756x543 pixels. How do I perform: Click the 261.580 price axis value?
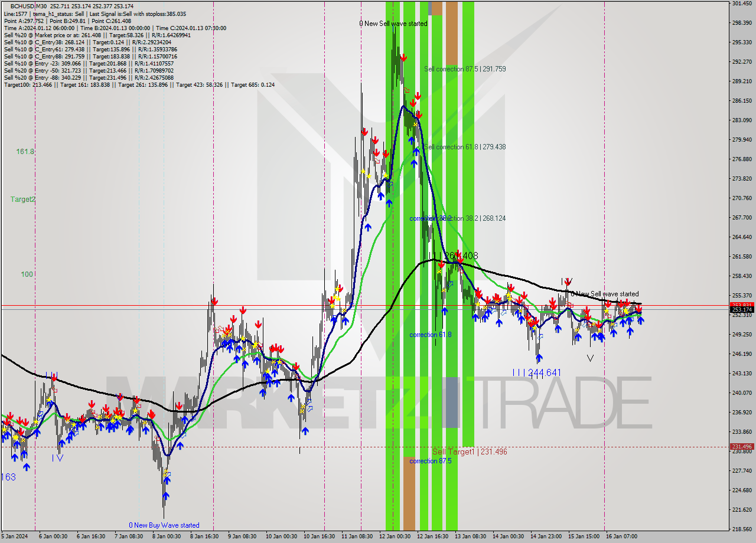[x=742, y=257]
